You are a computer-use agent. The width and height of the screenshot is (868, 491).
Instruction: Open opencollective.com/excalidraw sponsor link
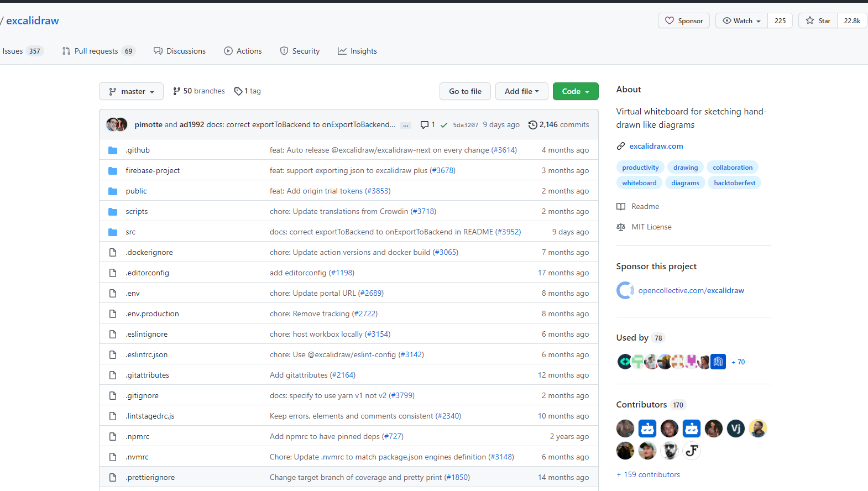pyautogui.click(x=691, y=290)
